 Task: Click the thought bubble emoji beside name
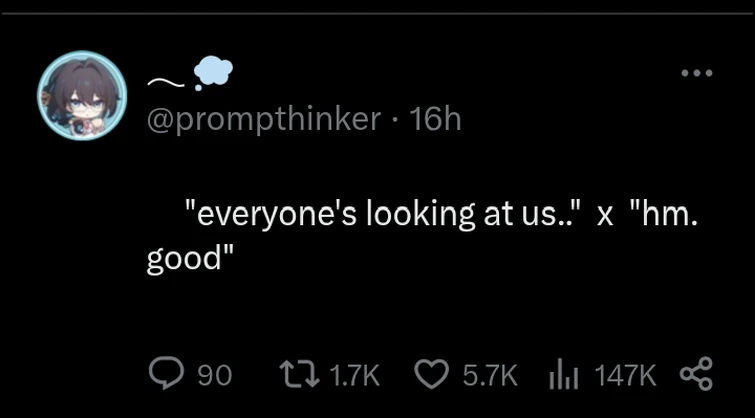click(211, 72)
